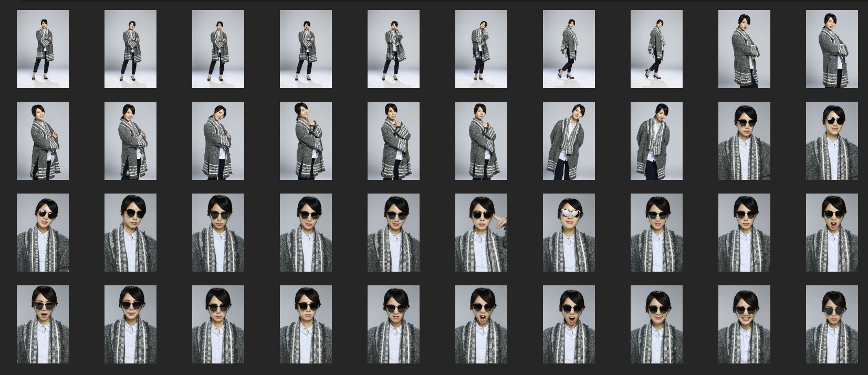Viewport: 868px width, 375px height.
Task: Select the eighth thumbnail in the top row
Action: pos(656,49)
